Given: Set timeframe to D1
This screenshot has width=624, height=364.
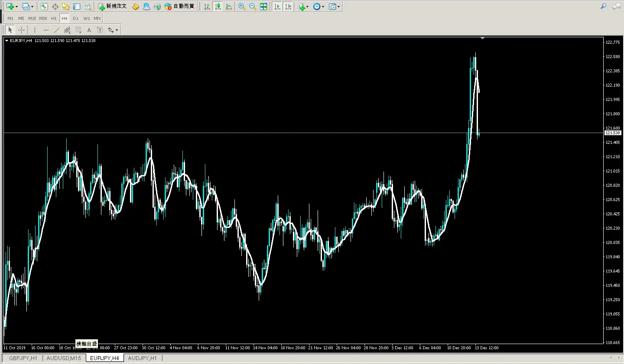Looking at the screenshot, I should pyautogui.click(x=75, y=18).
